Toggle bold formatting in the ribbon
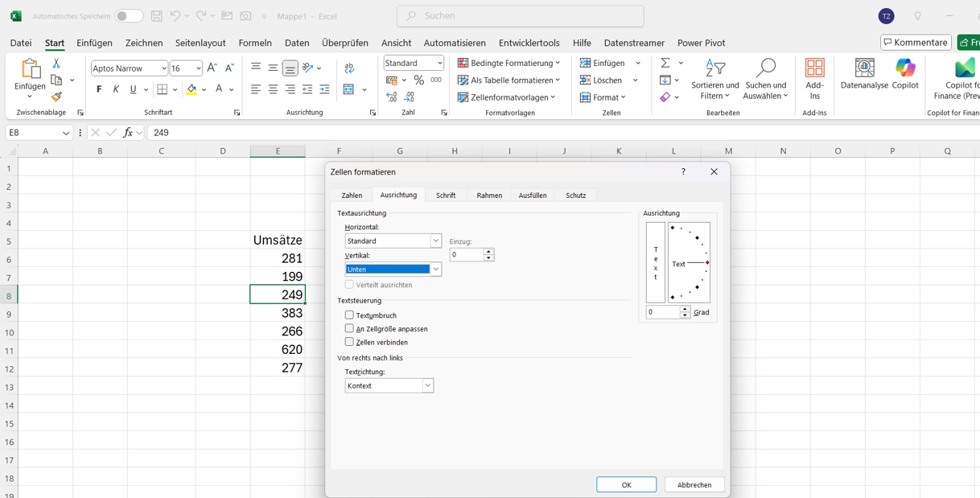 99,89
